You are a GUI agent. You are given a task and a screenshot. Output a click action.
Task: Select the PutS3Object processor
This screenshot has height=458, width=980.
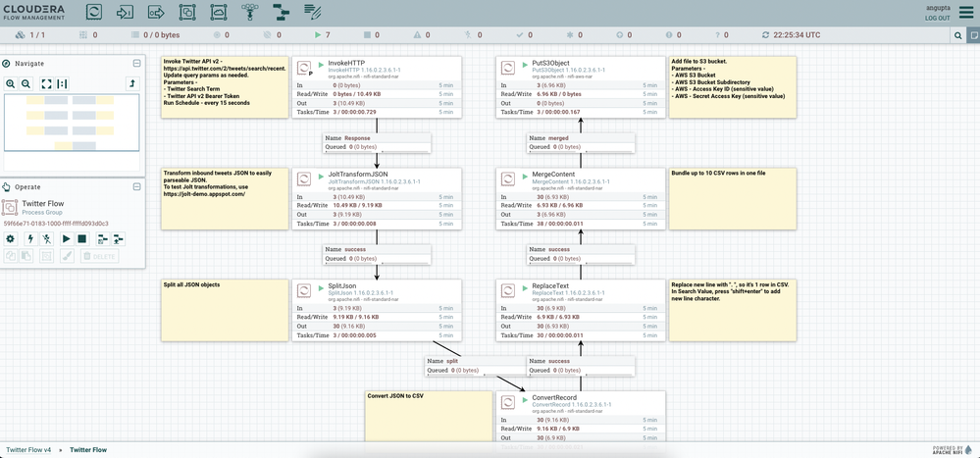[581, 87]
